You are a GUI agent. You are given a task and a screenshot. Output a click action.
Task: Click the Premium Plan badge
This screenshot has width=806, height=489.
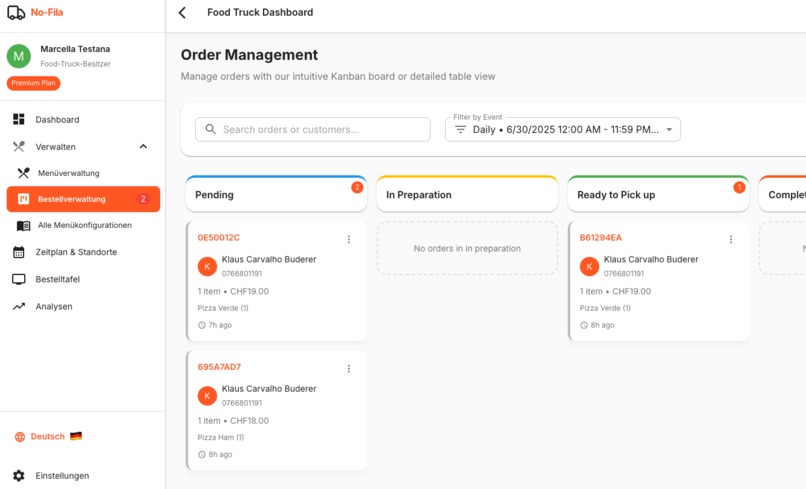[33, 83]
